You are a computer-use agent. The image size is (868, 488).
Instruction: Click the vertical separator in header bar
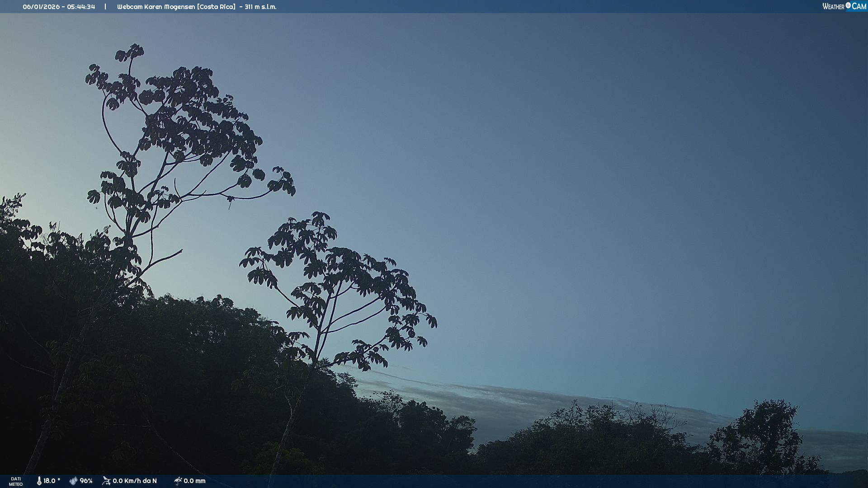click(105, 7)
